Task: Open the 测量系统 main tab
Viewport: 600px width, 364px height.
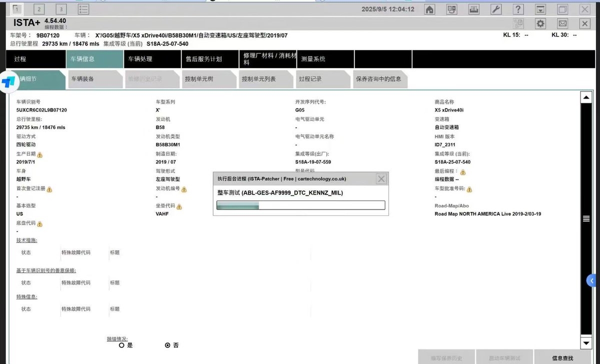Action: (325, 59)
